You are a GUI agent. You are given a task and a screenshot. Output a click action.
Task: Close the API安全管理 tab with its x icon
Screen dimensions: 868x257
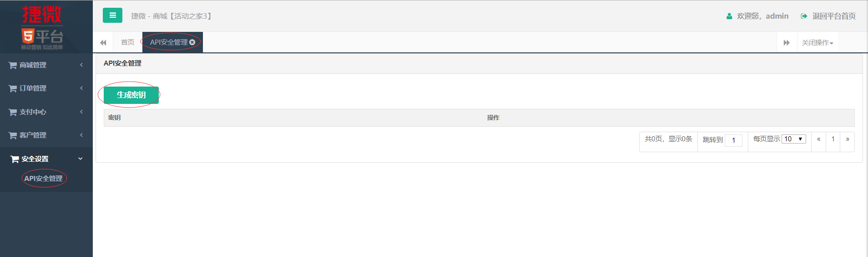tap(192, 42)
